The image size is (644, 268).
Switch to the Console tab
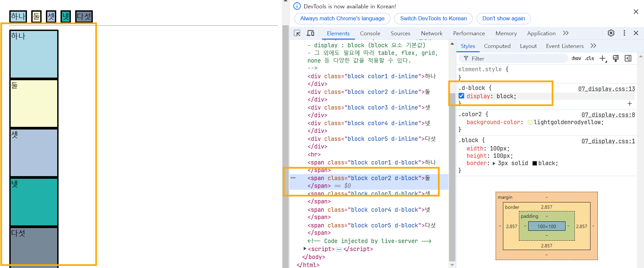(x=370, y=33)
